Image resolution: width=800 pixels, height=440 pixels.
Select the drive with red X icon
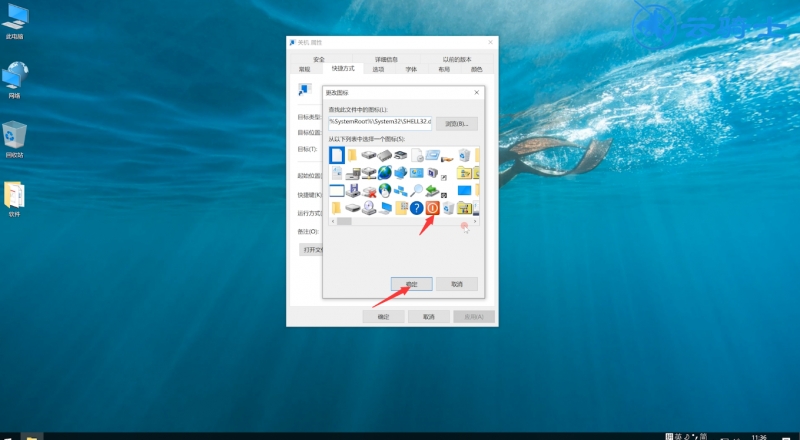coord(369,191)
